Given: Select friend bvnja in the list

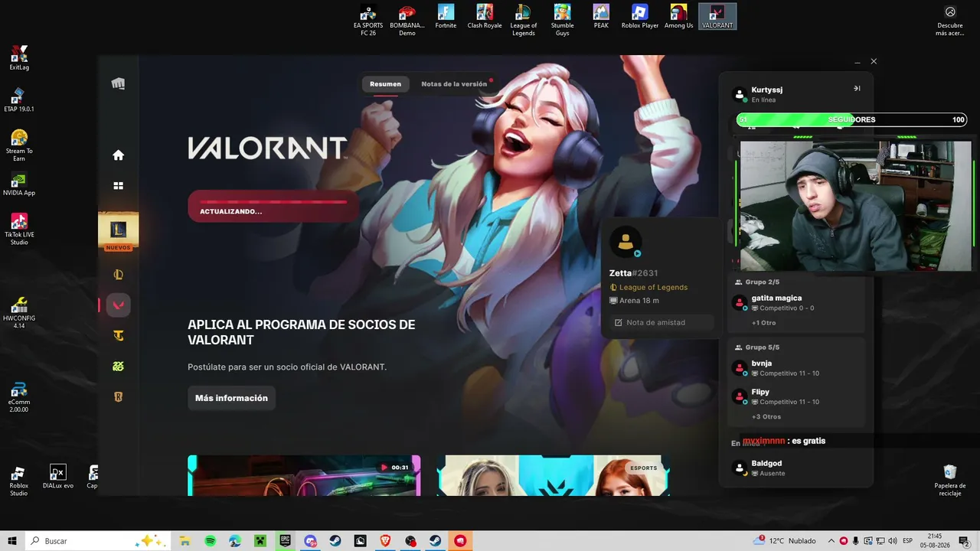Looking at the screenshot, I should [796, 368].
